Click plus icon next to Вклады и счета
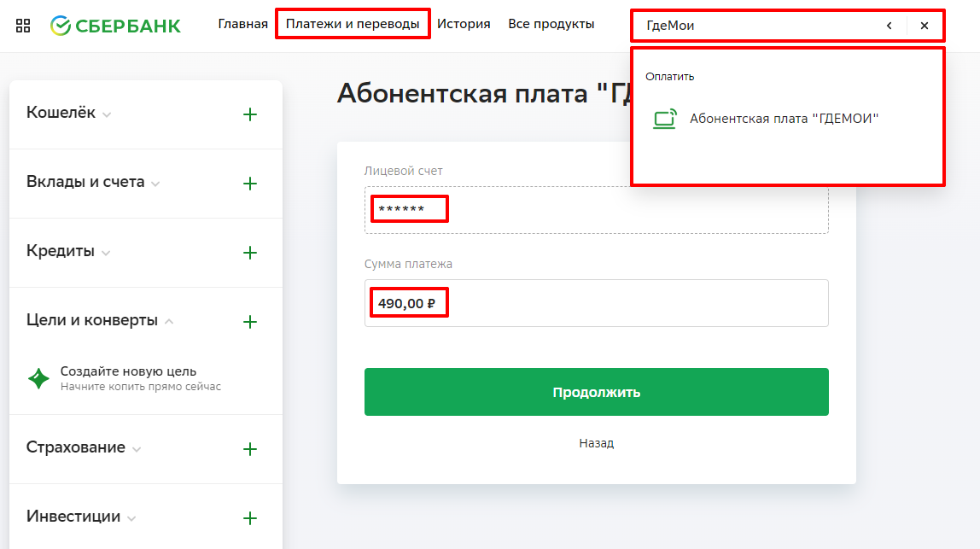 coord(250,184)
